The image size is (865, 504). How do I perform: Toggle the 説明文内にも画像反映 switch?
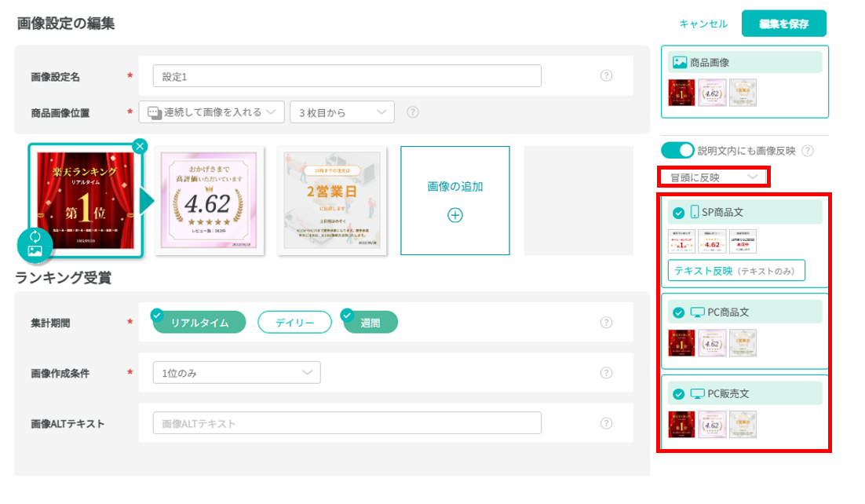677,151
